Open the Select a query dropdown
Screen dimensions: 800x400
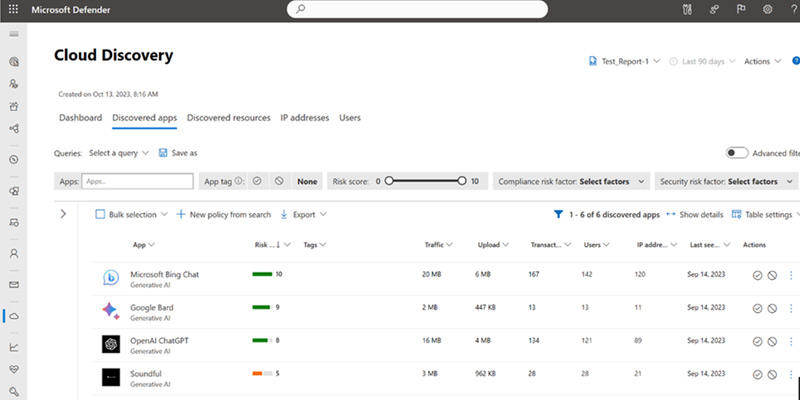click(119, 153)
